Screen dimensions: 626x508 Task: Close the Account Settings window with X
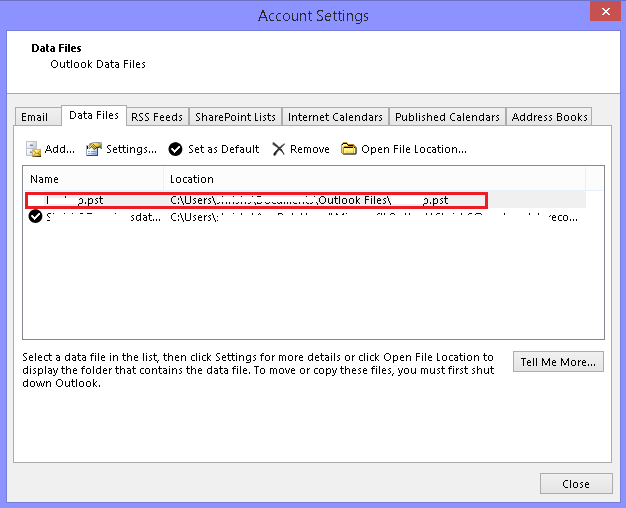click(605, 11)
